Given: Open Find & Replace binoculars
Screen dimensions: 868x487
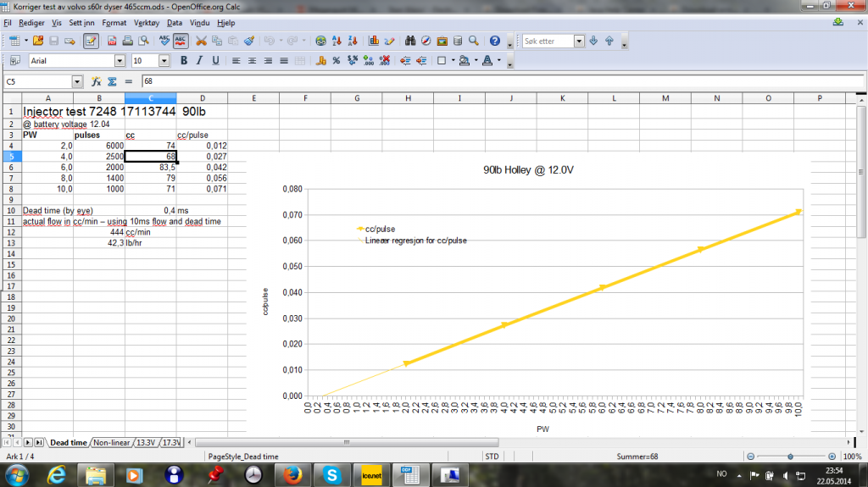Looking at the screenshot, I should pos(410,41).
